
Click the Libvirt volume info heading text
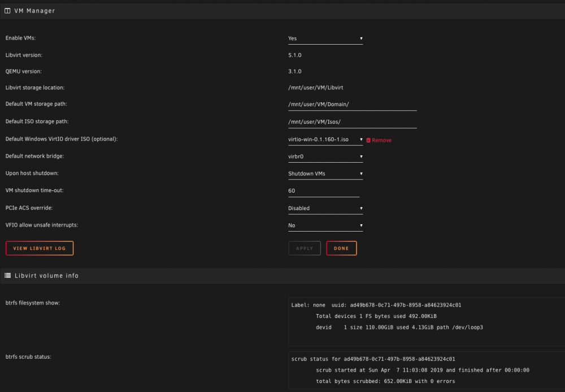tap(46, 276)
